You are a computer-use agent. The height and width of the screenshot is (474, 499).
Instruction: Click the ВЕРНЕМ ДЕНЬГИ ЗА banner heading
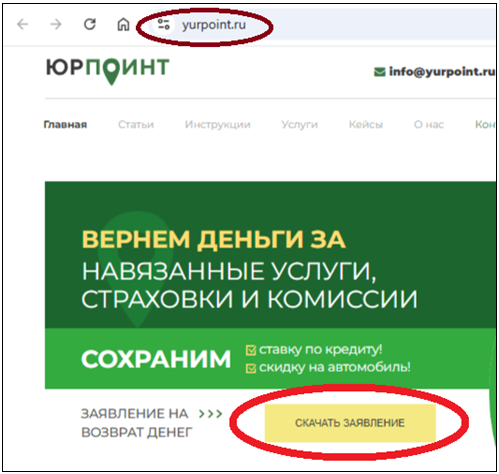point(214,239)
